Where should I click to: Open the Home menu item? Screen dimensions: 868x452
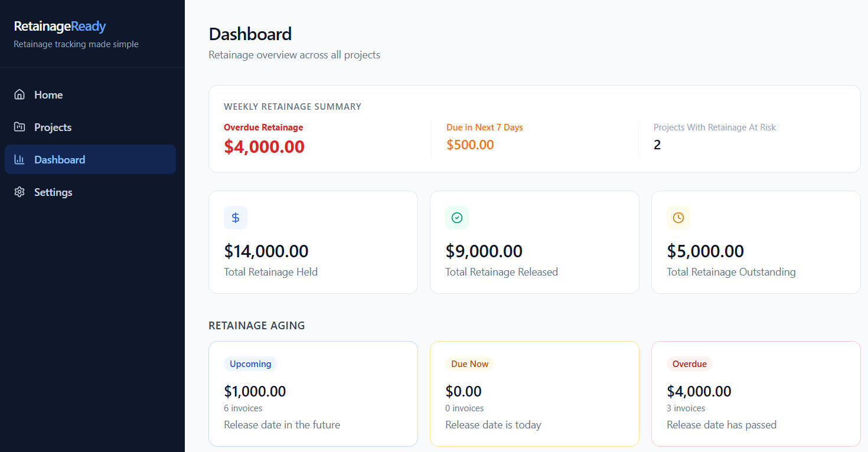point(48,95)
